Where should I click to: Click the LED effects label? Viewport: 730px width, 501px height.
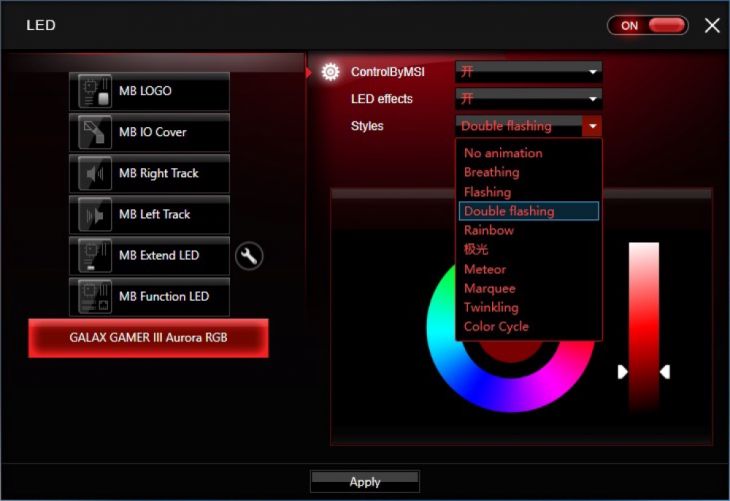pos(382,99)
